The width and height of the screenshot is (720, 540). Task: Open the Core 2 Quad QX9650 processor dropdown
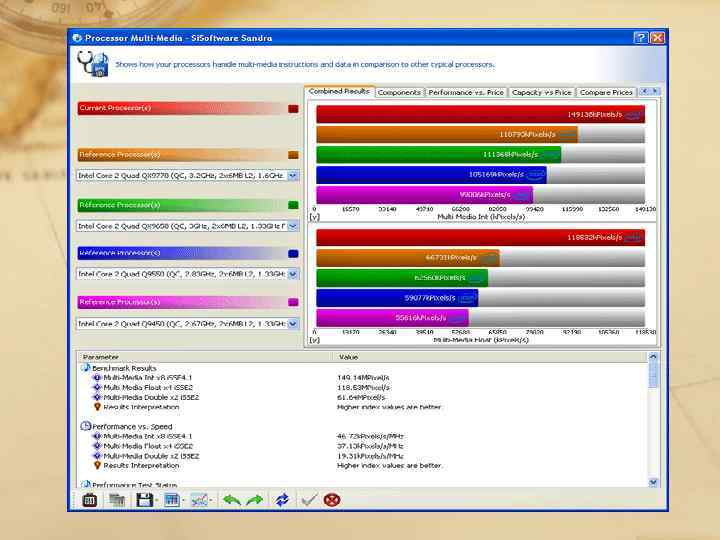[x=293, y=226]
